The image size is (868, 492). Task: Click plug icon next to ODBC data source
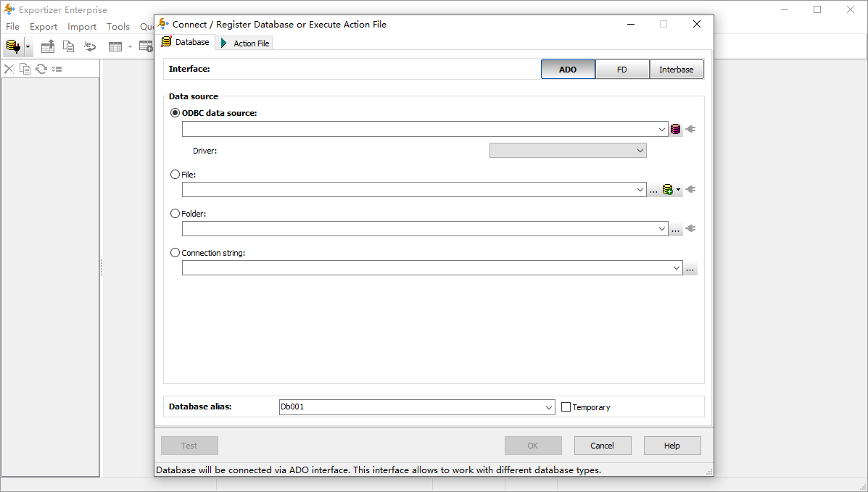pyautogui.click(x=690, y=129)
